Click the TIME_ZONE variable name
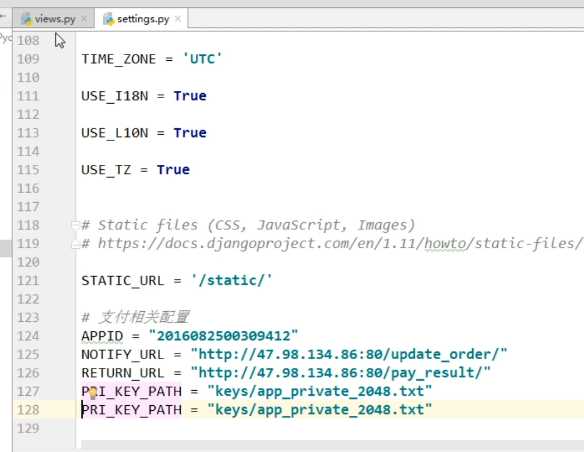Image resolution: width=584 pixels, height=452 pixels. 118,59
